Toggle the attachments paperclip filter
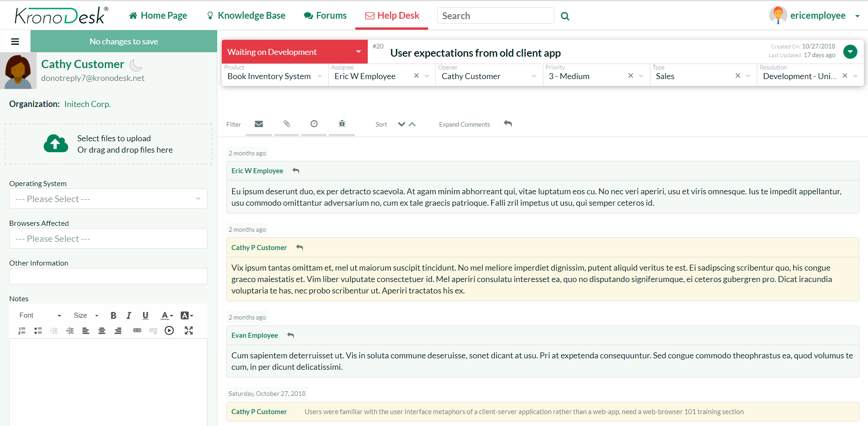The image size is (868, 426). click(x=287, y=124)
